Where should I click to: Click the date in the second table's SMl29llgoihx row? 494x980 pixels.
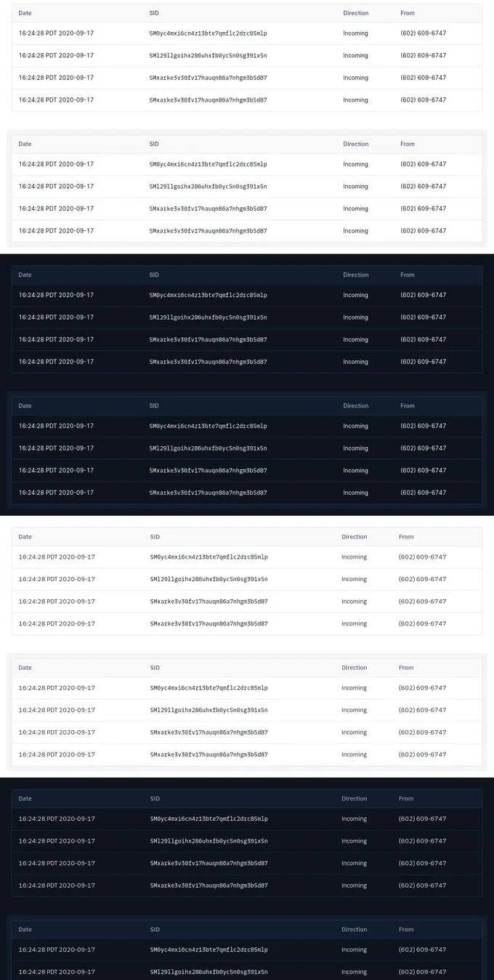pos(56,187)
